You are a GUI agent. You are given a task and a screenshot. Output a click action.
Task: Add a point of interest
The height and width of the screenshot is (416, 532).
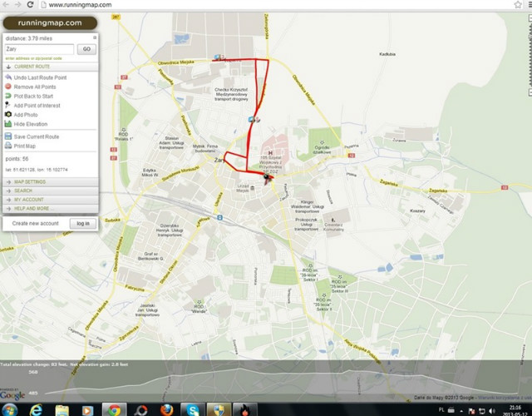click(x=37, y=106)
